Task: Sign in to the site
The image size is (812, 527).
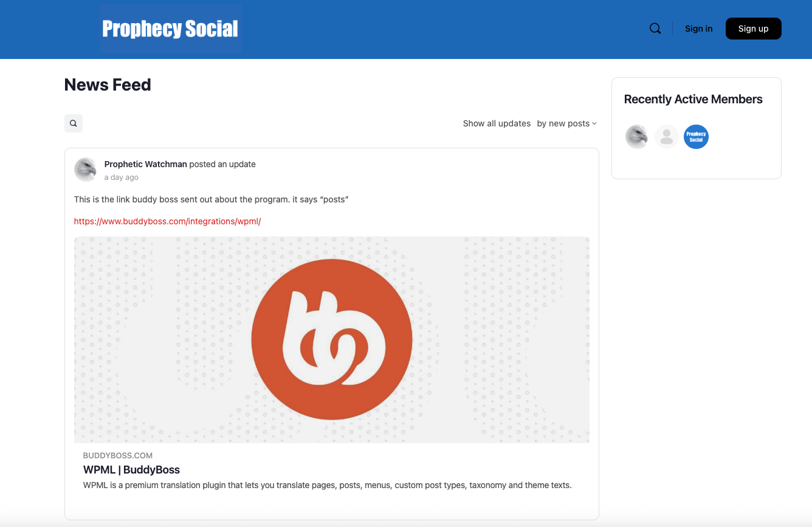Action: click(699, 29)
